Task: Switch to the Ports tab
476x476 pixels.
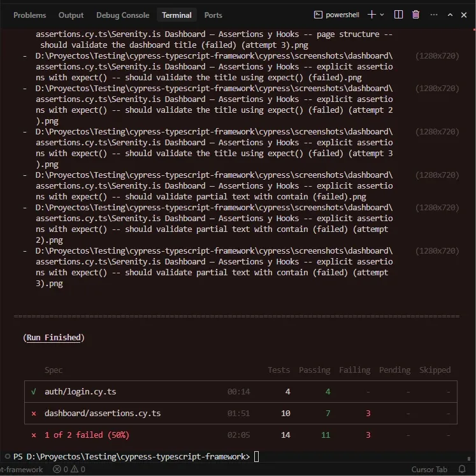Action: click(213, 15)
